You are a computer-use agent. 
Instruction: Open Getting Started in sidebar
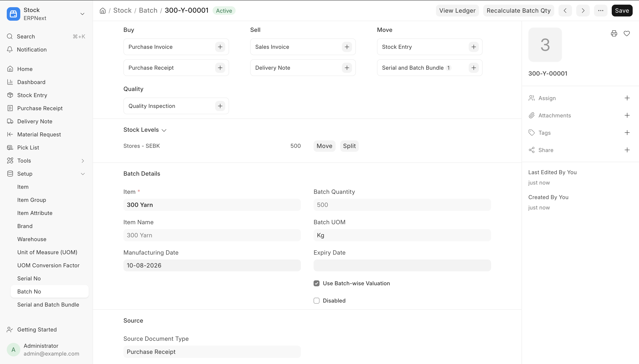pyautogui.click(x=46, y=330)
